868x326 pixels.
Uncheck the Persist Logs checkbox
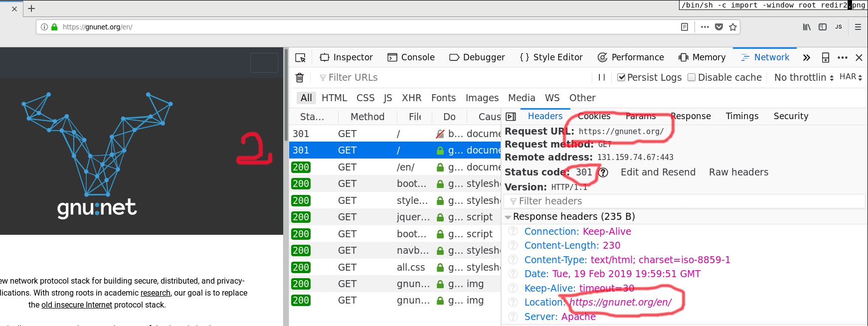[x=621, y=77]
